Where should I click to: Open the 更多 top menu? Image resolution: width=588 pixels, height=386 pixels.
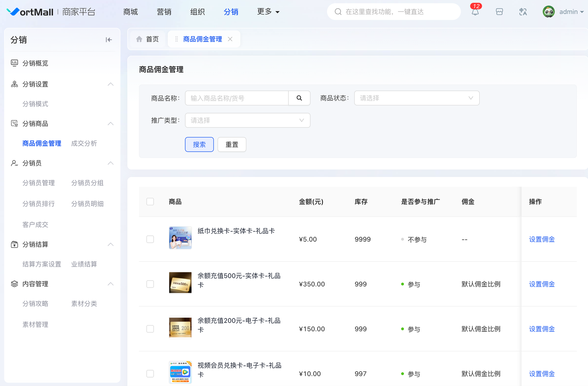point(268,12)
